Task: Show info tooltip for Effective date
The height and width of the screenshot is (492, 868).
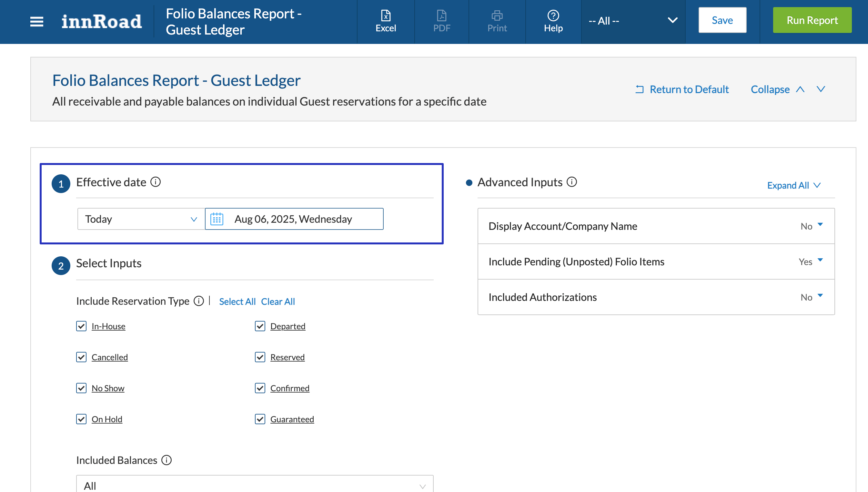Action: coord(155,182)
